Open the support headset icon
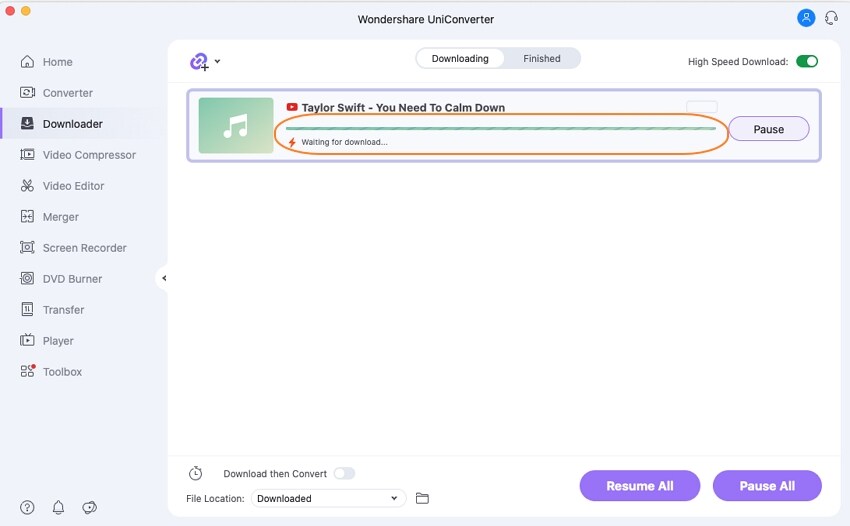This screenshot has width=850, height=526. point(831,18)
